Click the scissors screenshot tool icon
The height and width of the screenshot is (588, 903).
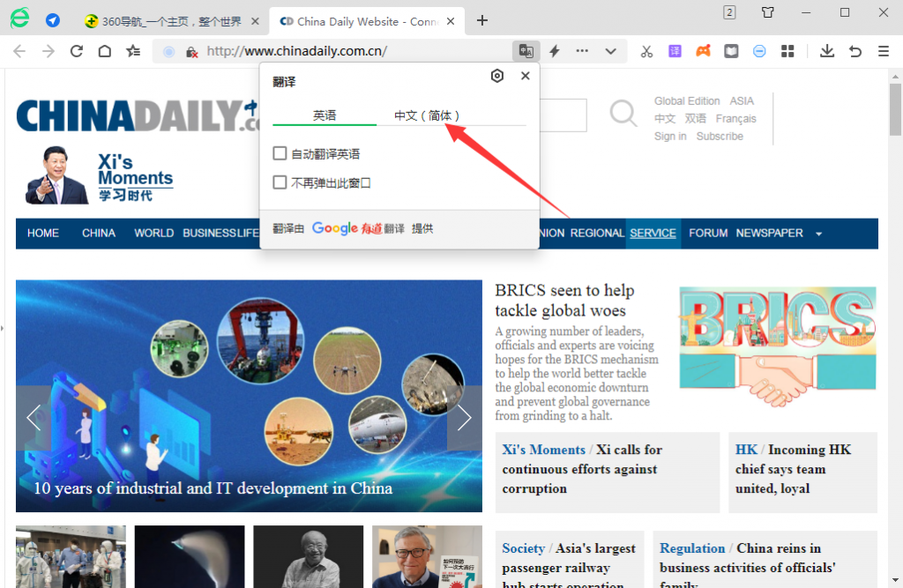pyautogui.click(x=646, y=51)
